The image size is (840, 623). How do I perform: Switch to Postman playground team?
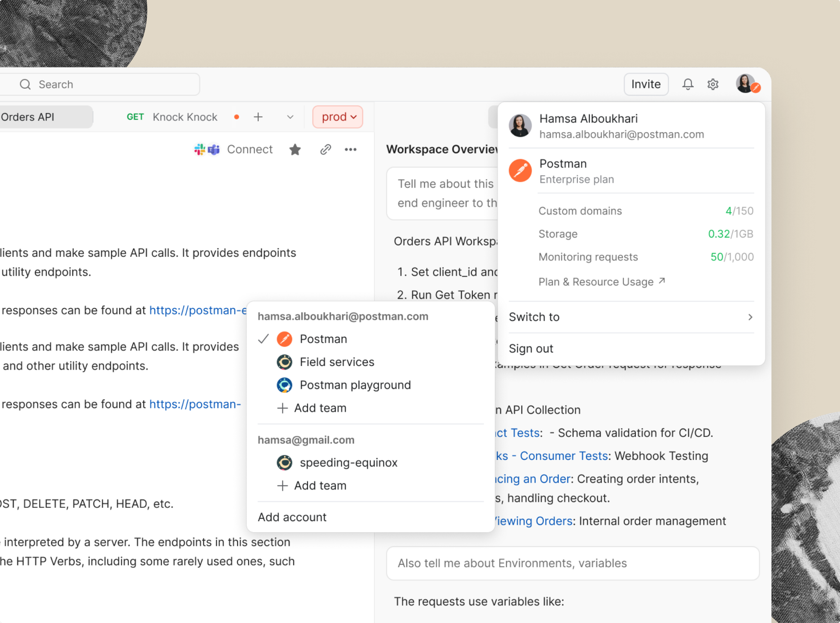pyautogui.click(x=370, y=385)
